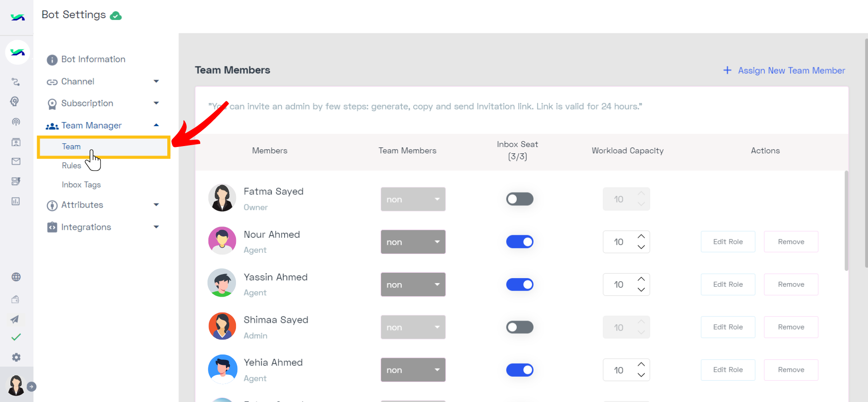Screen dimensions: 868x402
Task: Click the globe language icon
Action: [x=16, y=277]
